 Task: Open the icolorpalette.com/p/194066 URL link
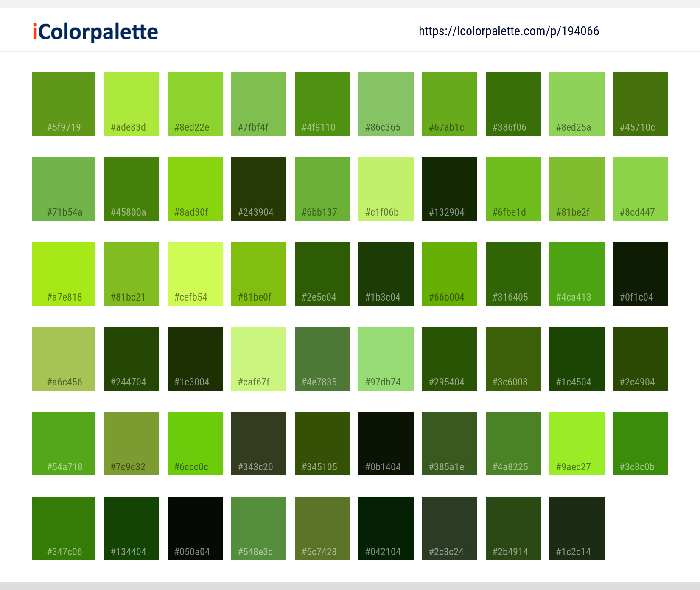pyautogui.click(x=509, y=31)
